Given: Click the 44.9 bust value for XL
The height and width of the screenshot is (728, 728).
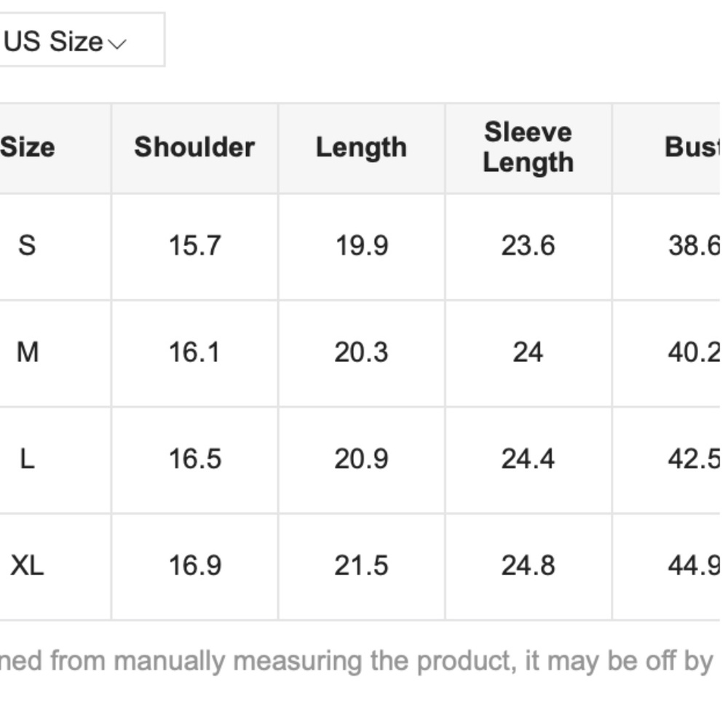Looking at the screenshot, I should click(694, 566).
